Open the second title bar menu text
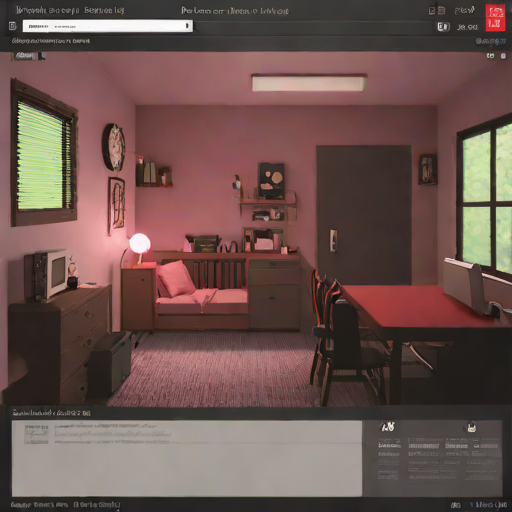The height and width of the screenshot is (512, 512). 104,10
